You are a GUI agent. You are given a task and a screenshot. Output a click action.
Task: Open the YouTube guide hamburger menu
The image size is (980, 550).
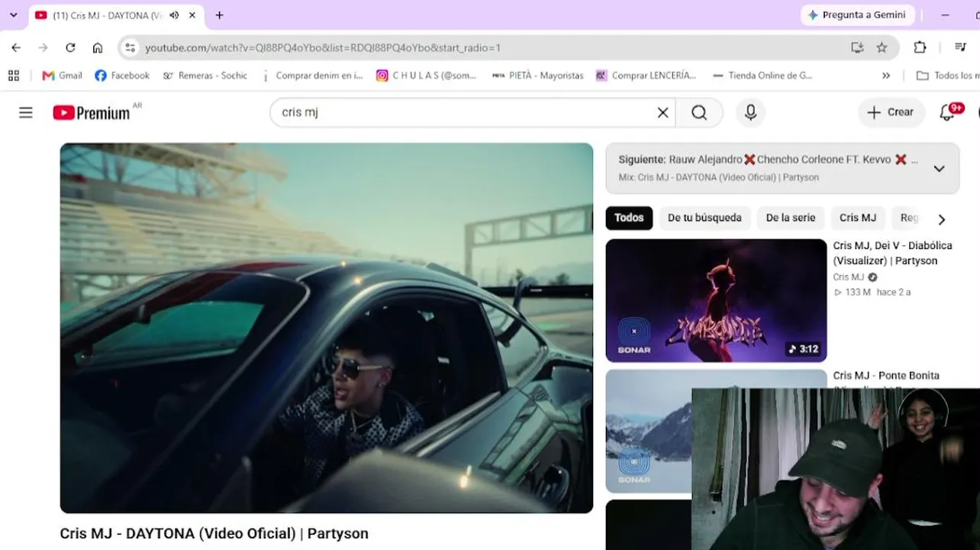(26, 113)
